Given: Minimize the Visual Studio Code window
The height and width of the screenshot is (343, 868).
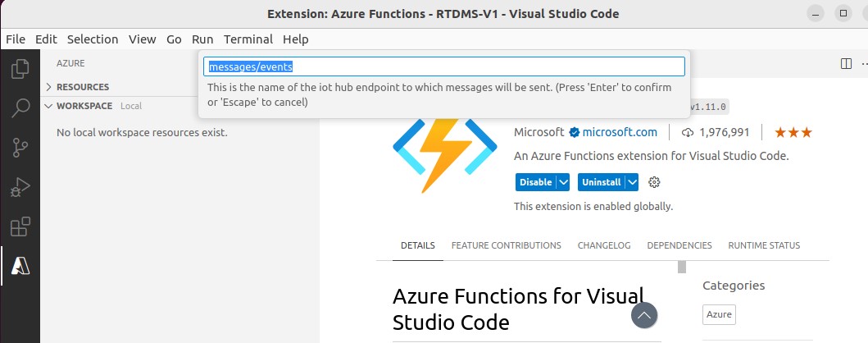Looking at the screenshot, I should tap(816, 13).
